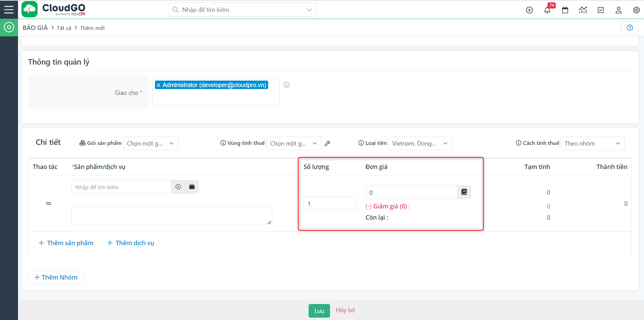Open the Loại tiền currency dropdown
The height and width of the screenshot is (320, 644).
tap(420, 143)
